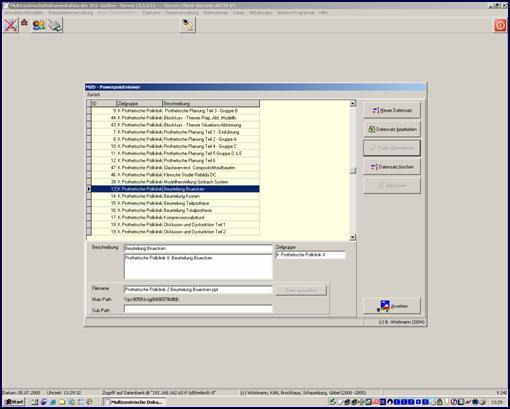The height and width of the screenshot is (409, 510).
Task: Click the ID column header
Action: (x=104, y=103)
